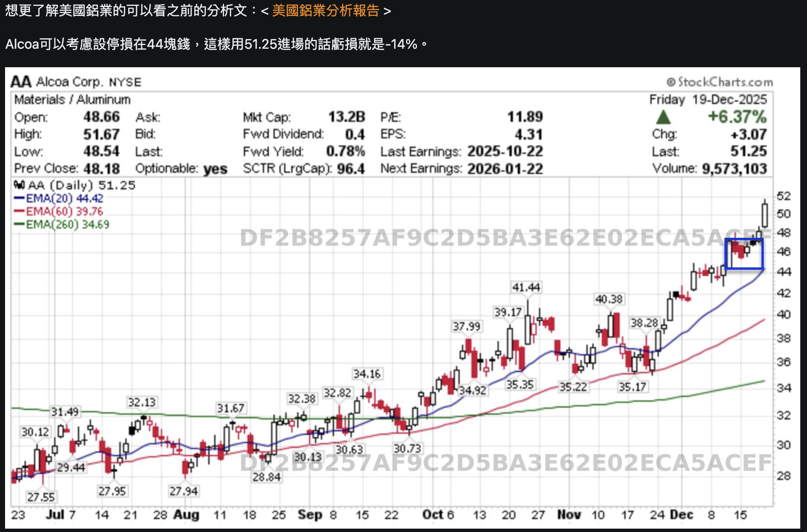807x532 pixels.
Task: Click the Volume 9,573,103 value
Action: [734, 169]
